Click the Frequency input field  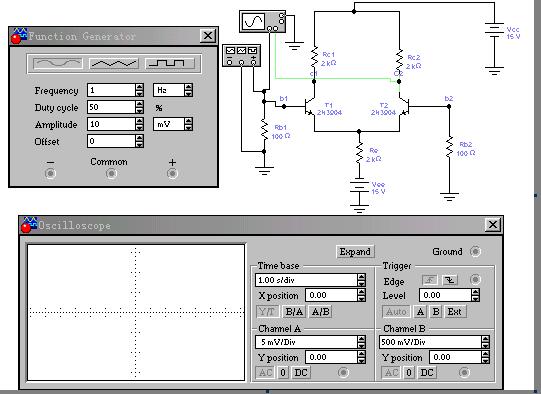[111, 90]
